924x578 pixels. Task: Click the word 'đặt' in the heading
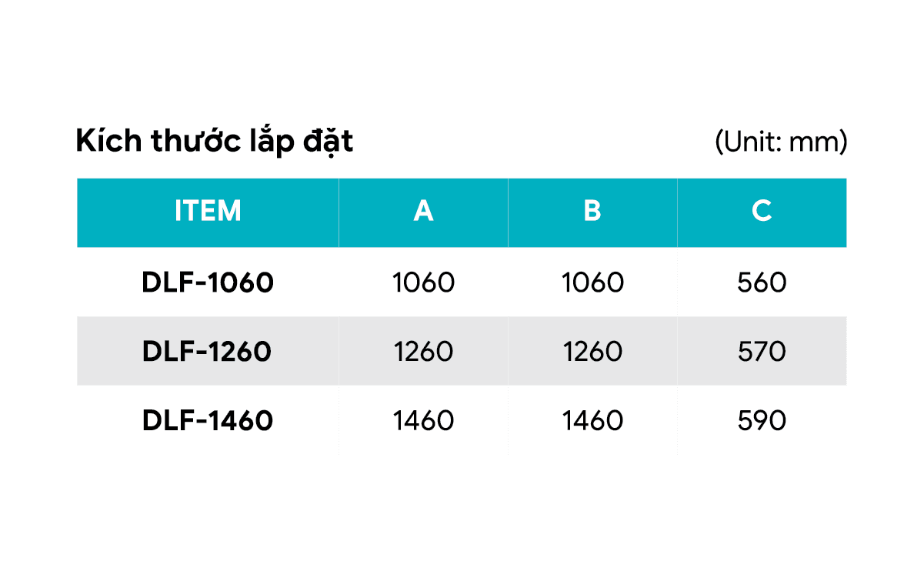click(332, 142)
